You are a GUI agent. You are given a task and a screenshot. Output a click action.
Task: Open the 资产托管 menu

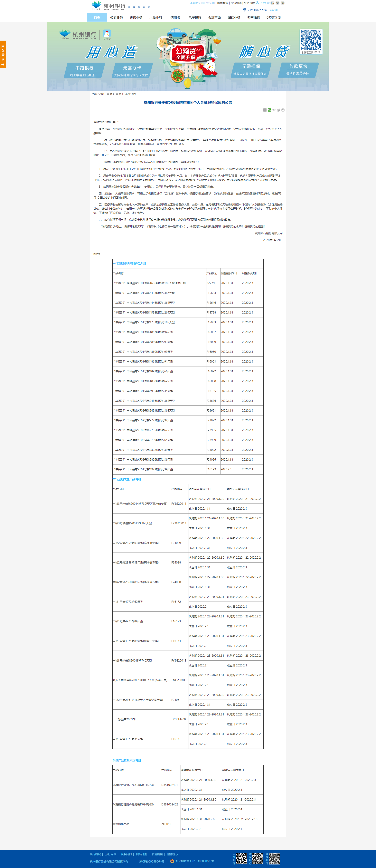tap(253, 17)
